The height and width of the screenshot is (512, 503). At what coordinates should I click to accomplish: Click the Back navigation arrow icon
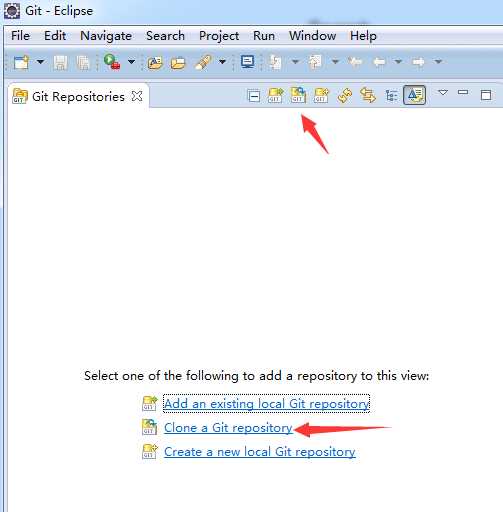[379, 62]
